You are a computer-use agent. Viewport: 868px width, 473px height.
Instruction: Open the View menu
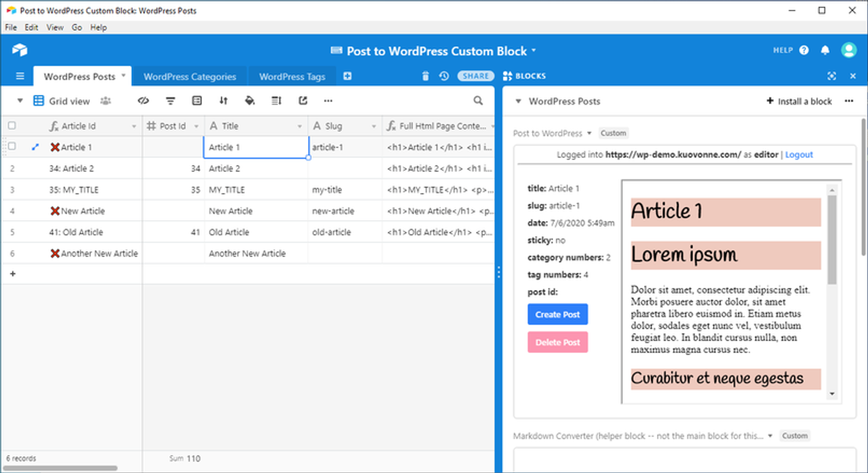pyautogui.click(x=55, y=27)
